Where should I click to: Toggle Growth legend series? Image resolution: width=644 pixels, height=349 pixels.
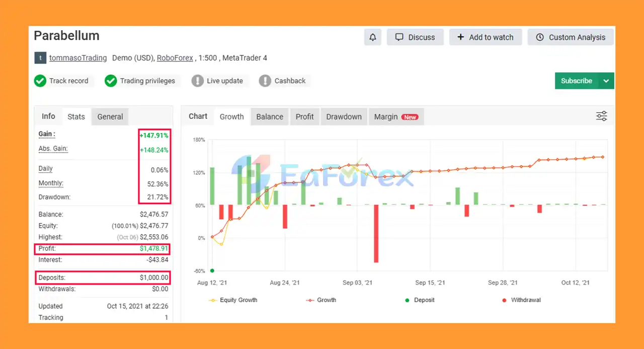click(x=321, y=300)
